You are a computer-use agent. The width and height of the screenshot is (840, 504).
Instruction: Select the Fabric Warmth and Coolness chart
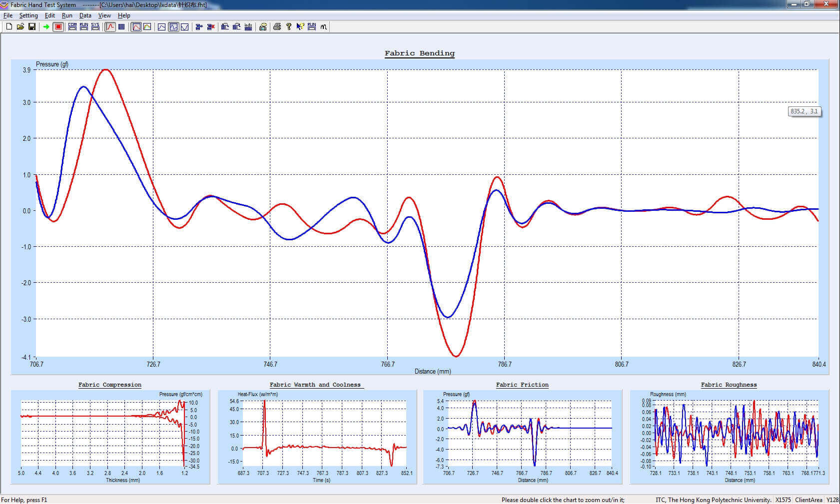pyautogui.click(x=317, y=437)
